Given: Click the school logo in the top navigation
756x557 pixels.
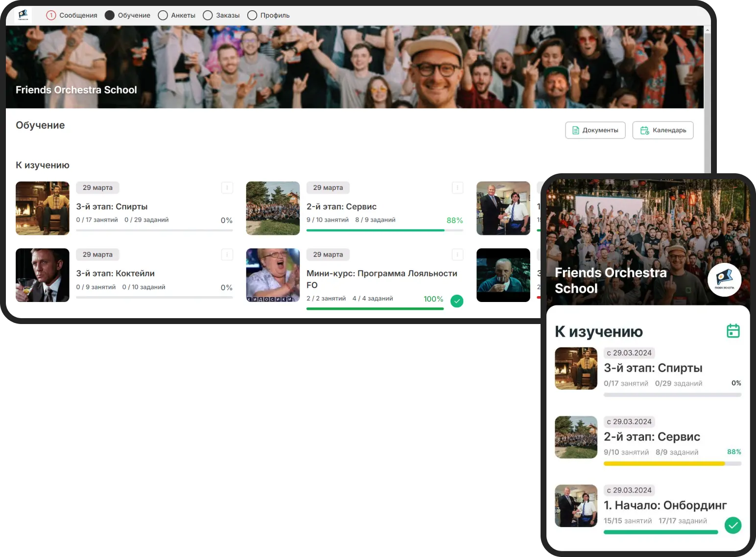Looking at the screenshot, I should 23,15.
